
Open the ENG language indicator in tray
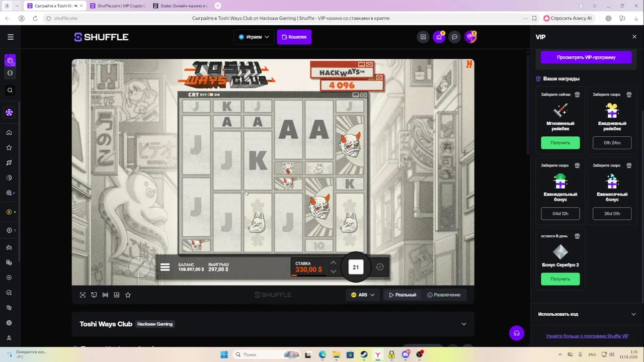[592, 354]
